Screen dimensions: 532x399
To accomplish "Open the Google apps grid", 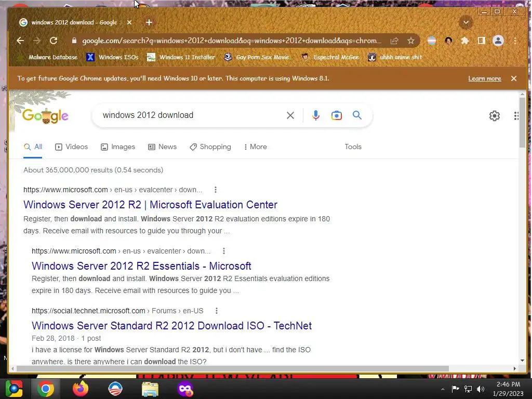I will [x=516, y=116].
